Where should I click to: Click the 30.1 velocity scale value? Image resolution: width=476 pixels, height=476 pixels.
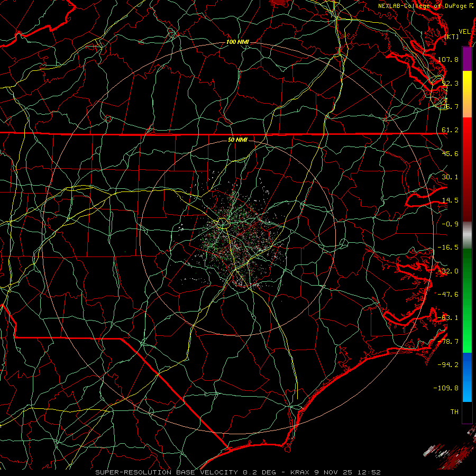click(450, 177)
